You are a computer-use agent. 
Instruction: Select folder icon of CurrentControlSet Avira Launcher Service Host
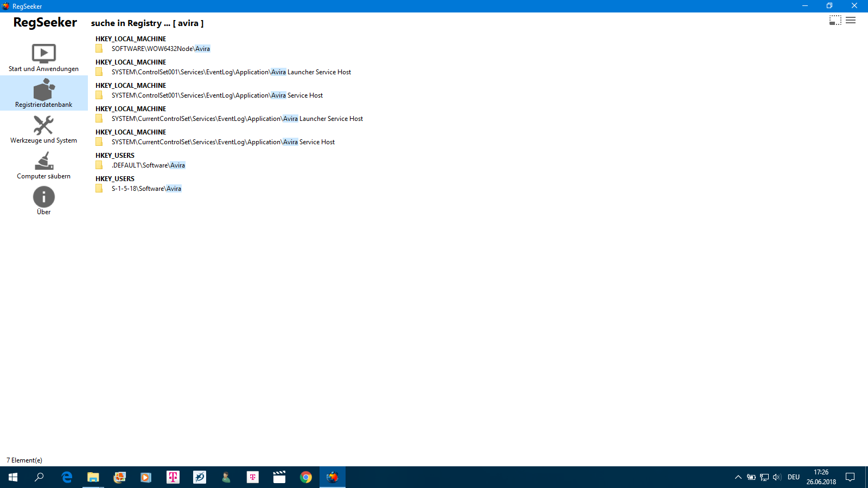point(99,119)
